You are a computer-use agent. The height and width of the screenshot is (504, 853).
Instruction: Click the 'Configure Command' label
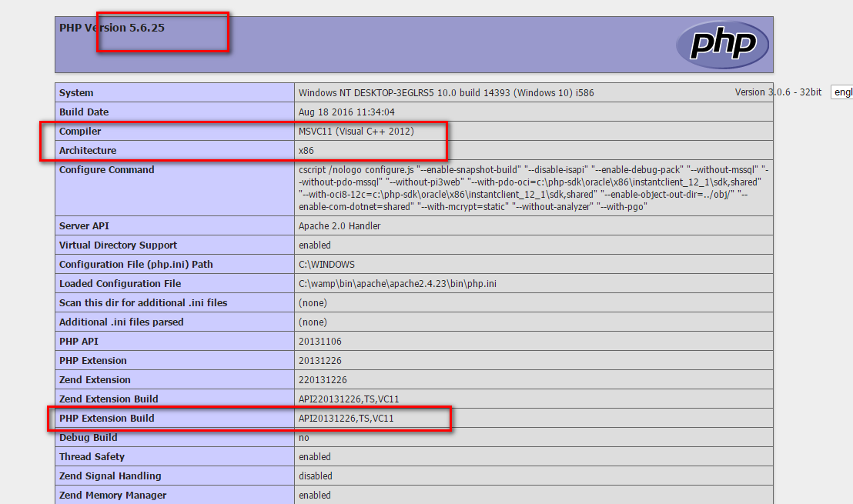click(106, 169)
